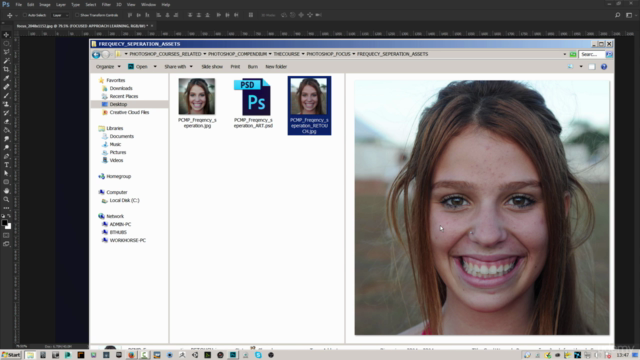Expand PHOTOSHOP_COURSES_RELATED breadcrumb arrow
This screenshot has height=360, width=640.
(x=204, y=54)
